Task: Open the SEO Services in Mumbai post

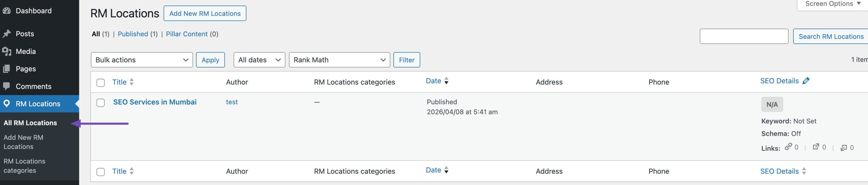Action: click(x=155, y=102)
